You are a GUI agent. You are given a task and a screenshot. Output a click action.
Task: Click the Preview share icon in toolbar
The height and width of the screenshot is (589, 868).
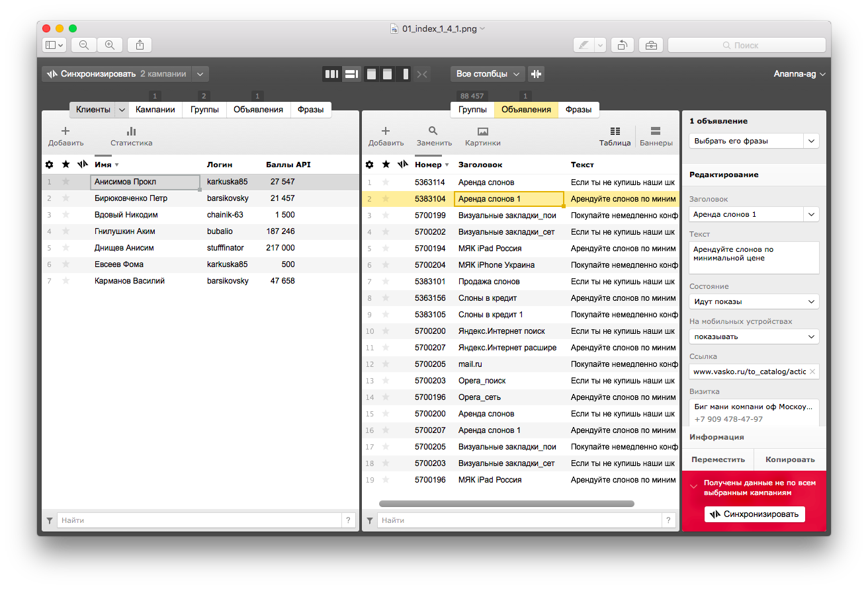(x=140, y=45)
